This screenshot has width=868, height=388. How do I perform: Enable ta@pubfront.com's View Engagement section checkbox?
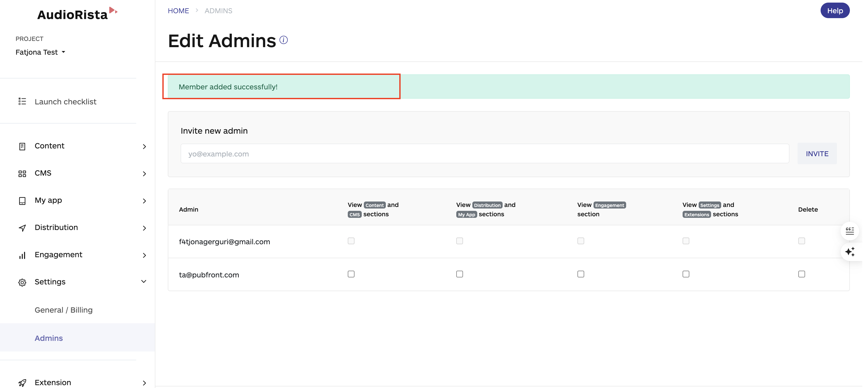(x=580, y=274)
